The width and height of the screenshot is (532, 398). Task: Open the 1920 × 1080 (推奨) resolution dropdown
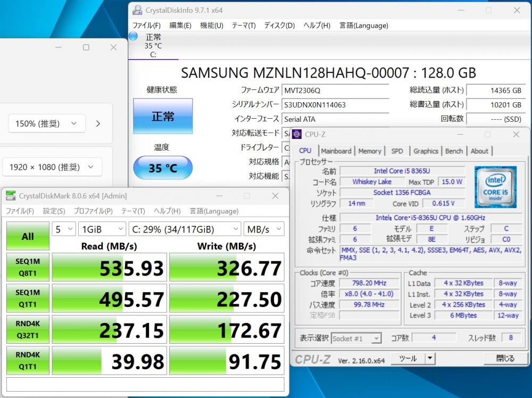tap(52, 167)
